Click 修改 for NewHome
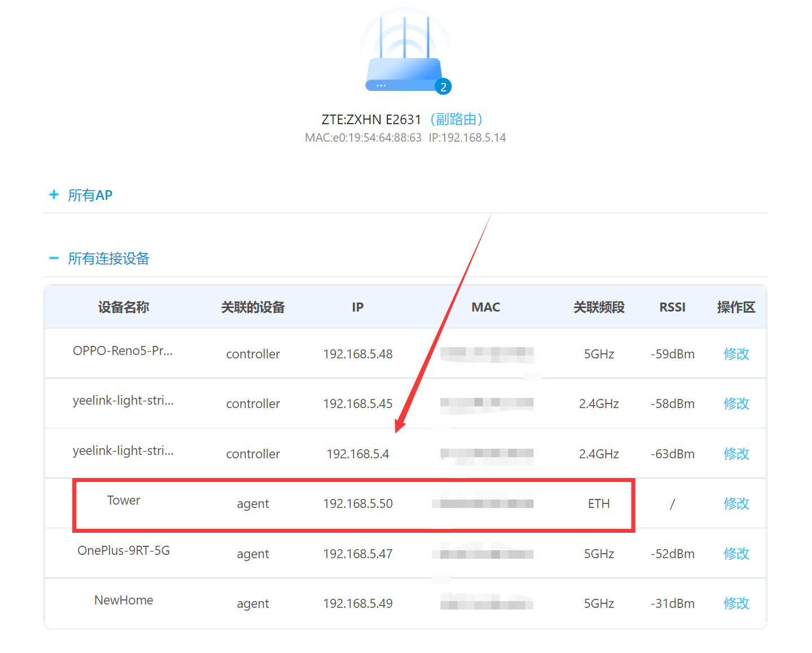 (x=736, y=603)
